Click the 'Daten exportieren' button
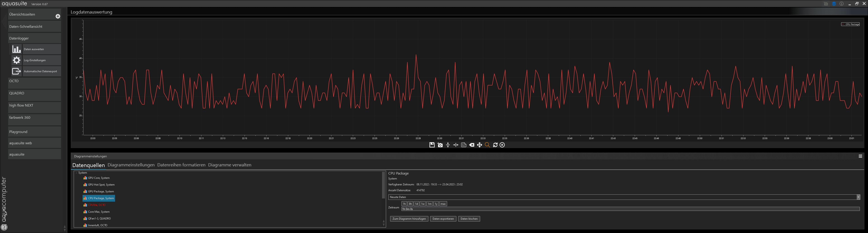 coord(443,219)
